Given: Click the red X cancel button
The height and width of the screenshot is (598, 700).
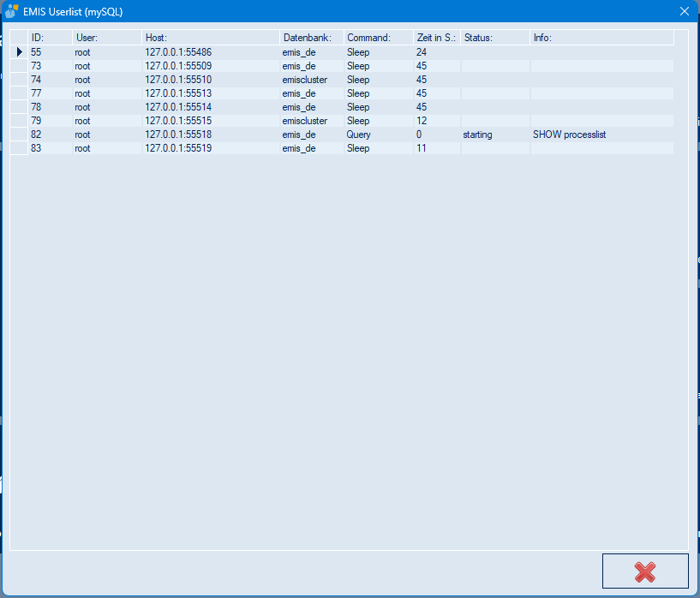Looking at the screenshot, I should pos(645,571).
